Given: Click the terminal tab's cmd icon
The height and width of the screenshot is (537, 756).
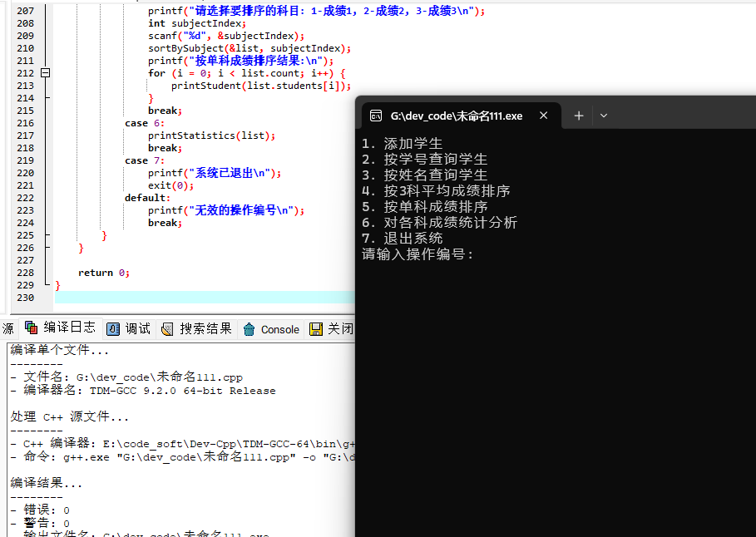Looking at the screenshot, I should [376, 116].
